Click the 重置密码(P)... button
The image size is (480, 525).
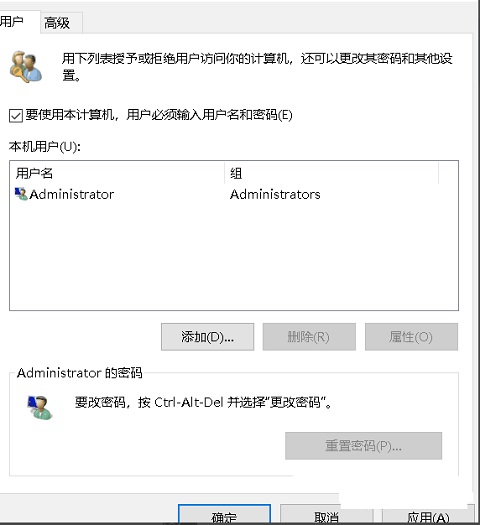pos(364,446)
